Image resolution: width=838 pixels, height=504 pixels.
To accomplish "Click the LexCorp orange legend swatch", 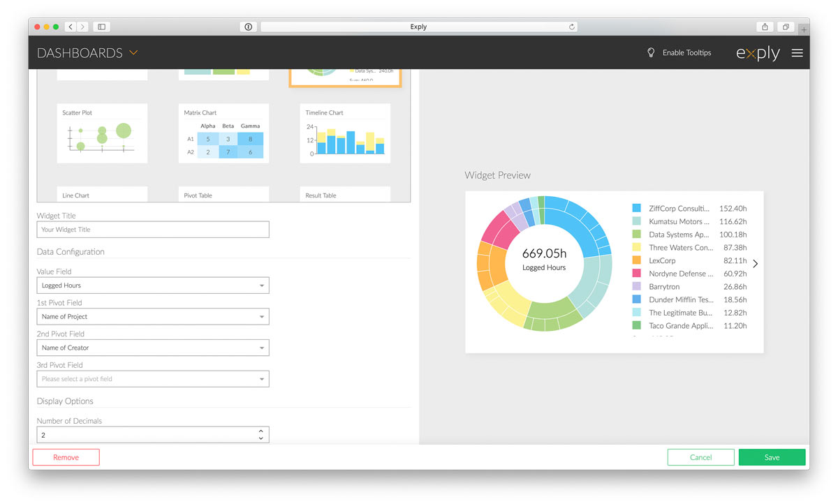I will pos(636,260).
